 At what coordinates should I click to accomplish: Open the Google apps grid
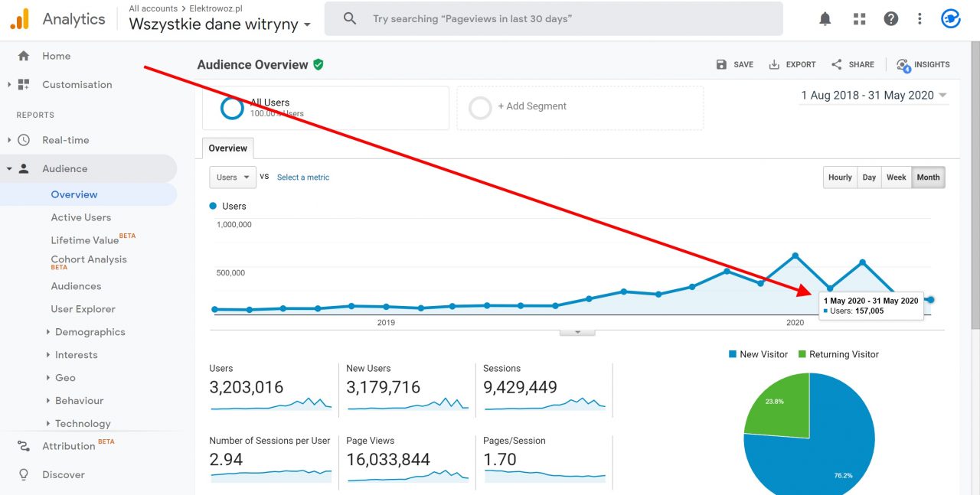pos(858,19)
